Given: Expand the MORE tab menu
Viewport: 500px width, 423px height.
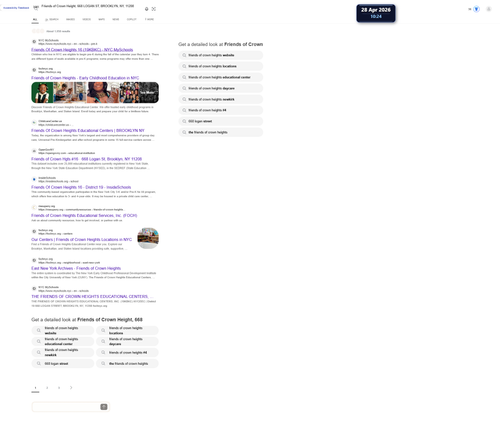Looking at the screenshot, I should 149,19.
